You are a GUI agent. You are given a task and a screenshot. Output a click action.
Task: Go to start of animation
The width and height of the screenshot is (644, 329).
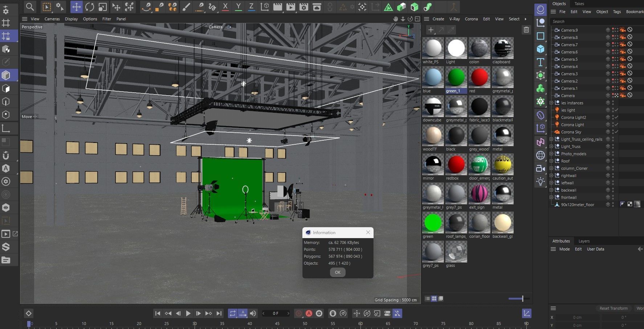158,313
